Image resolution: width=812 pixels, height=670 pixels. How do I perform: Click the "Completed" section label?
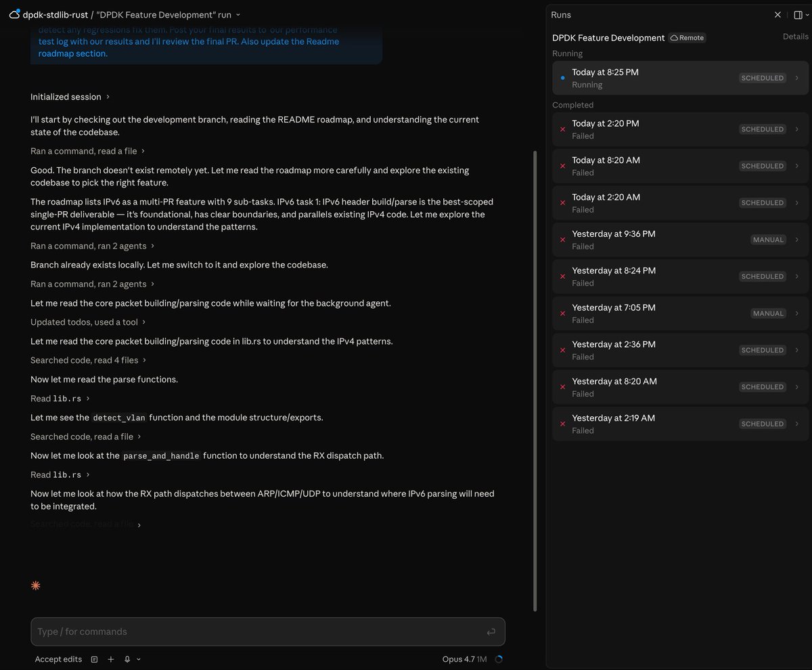pyautogui.click(x=572, y=105)
